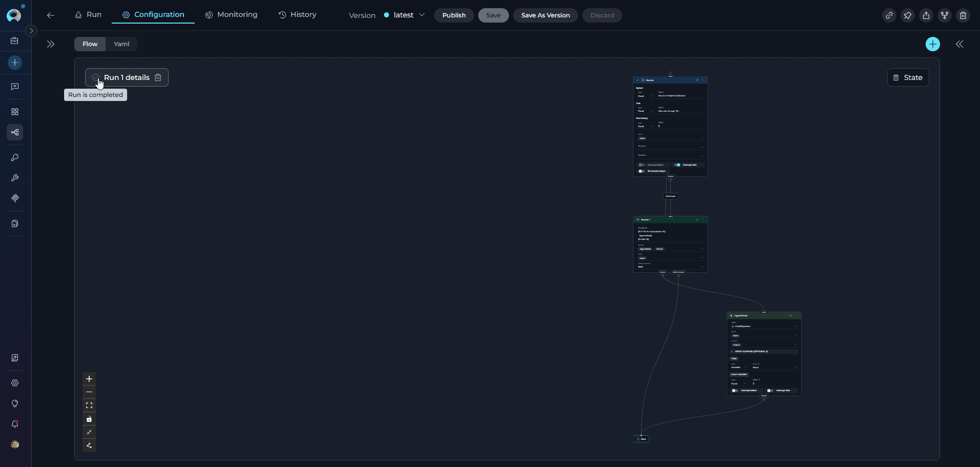Switch to the Yaml view tab
Image resolution: width=980 pixels, height=467 pixels.
coord(121,44)
